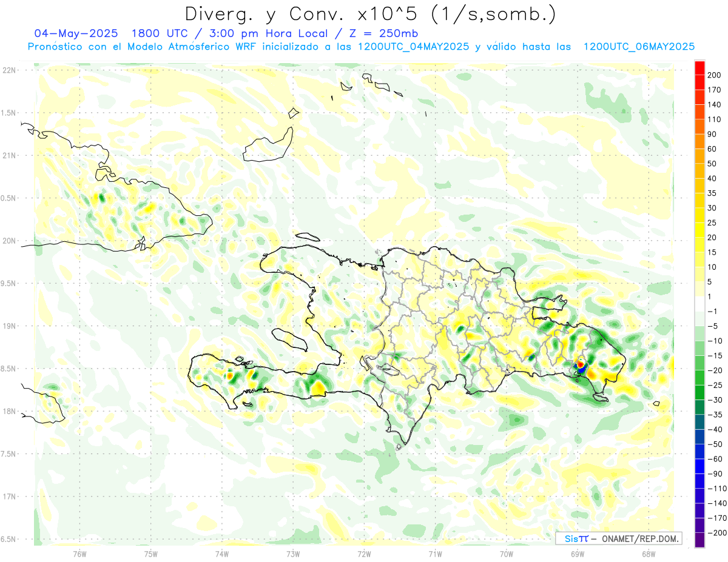Click the valid-until time "1200UTC_06MAY2025"
The width and height of the screenshot is (728, 562).
(639, 47)
